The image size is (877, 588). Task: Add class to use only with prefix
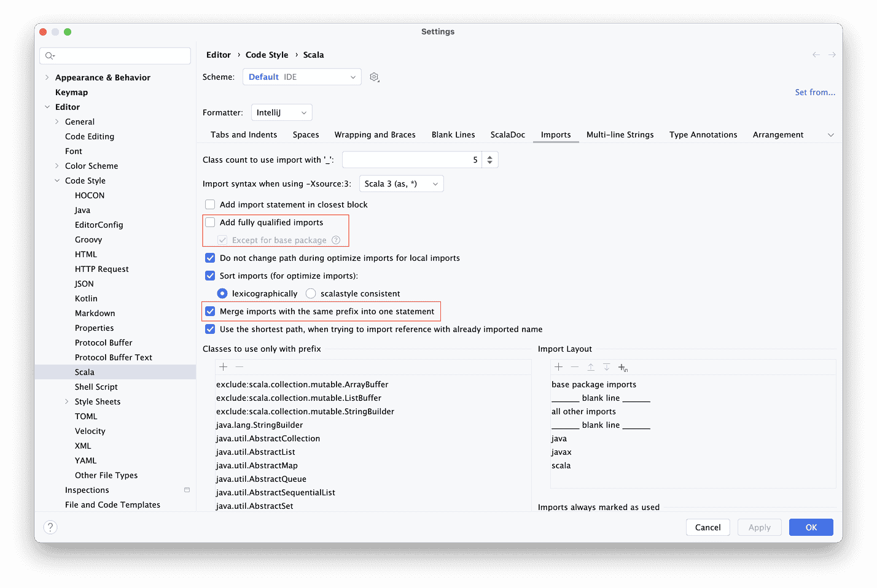(224, 367)
